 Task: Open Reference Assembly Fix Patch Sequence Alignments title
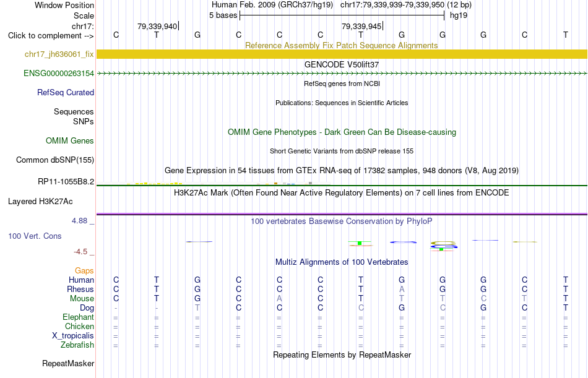341,45
